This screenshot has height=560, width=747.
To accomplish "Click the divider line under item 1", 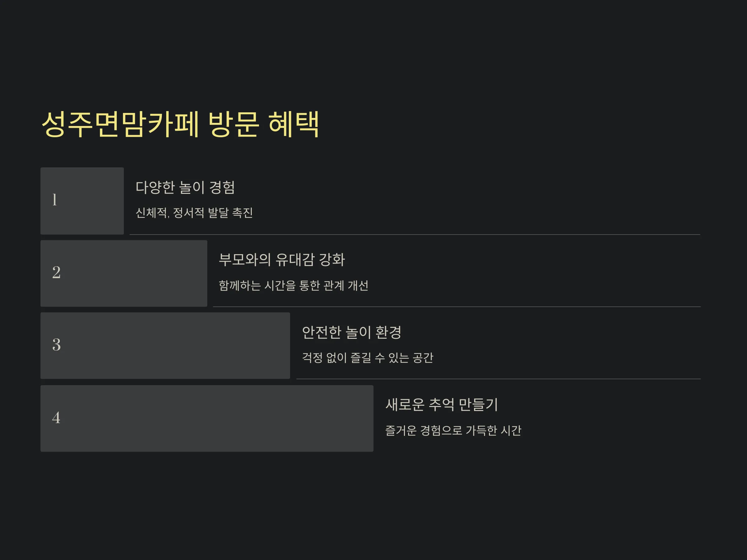I will point(415,235).
